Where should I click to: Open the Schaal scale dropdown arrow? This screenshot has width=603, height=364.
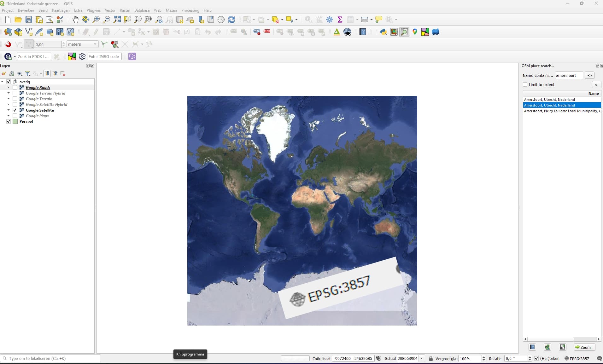(x=422, y=359)
